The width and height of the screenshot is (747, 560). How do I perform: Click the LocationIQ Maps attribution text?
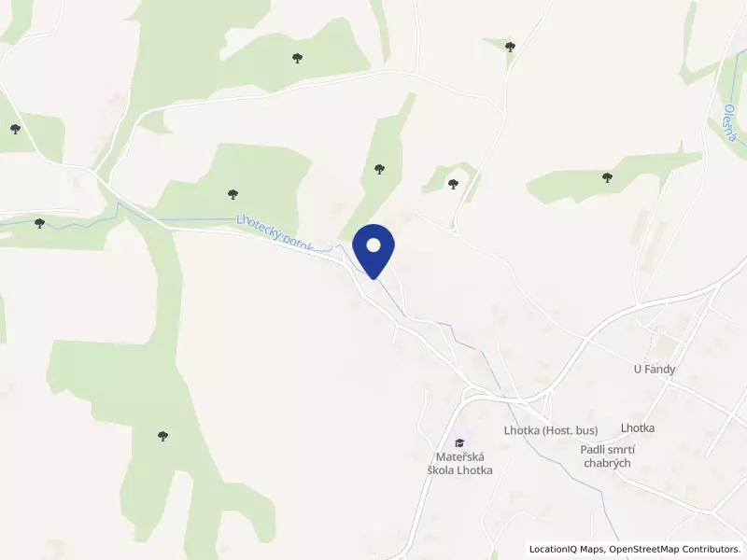pyautogui.click(x=566, y=549)
